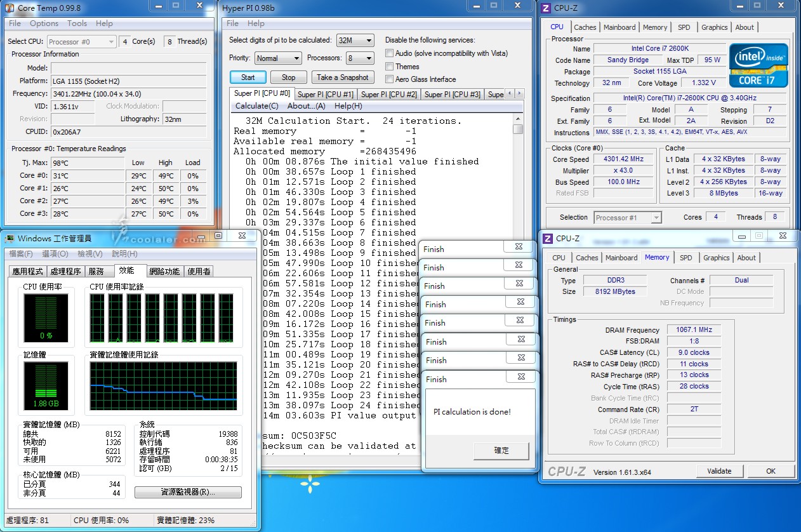Click the Intel Core i7 inside logo

(x=758, y=65)
